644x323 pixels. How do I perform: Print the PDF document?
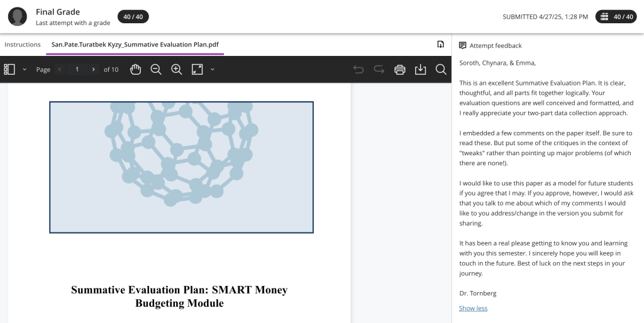click(400, 69)
